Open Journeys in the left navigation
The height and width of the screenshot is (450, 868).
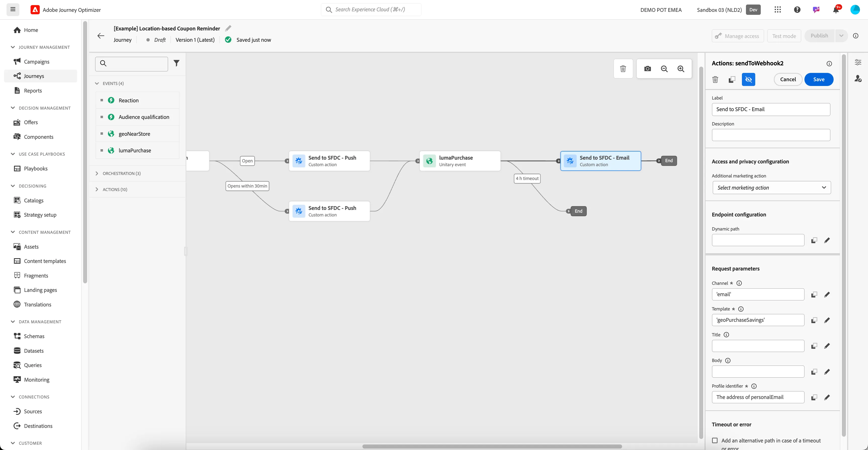tap(40, 76)
